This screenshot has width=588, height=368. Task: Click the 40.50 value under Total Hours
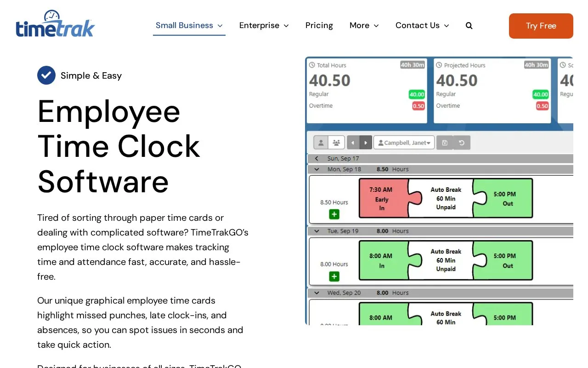click(x=330, y=80)
